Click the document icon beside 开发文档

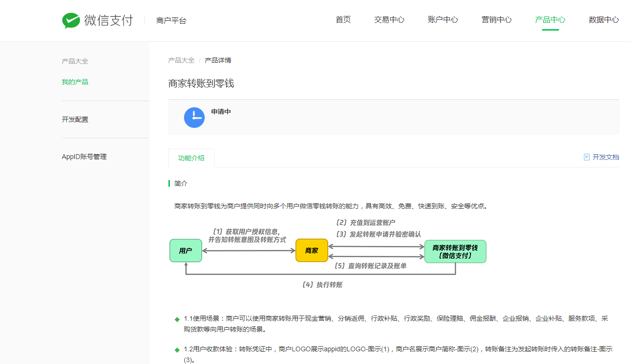pos(586,157)
